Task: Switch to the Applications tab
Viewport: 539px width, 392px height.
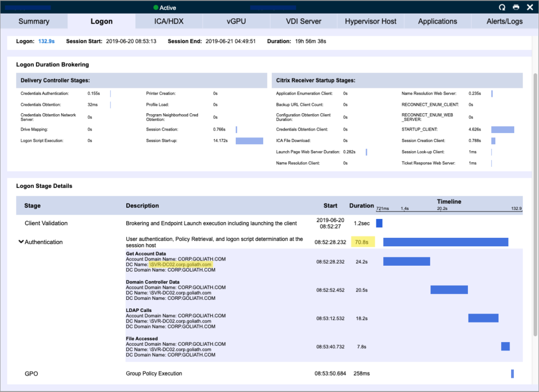Action: pos(437,21)
